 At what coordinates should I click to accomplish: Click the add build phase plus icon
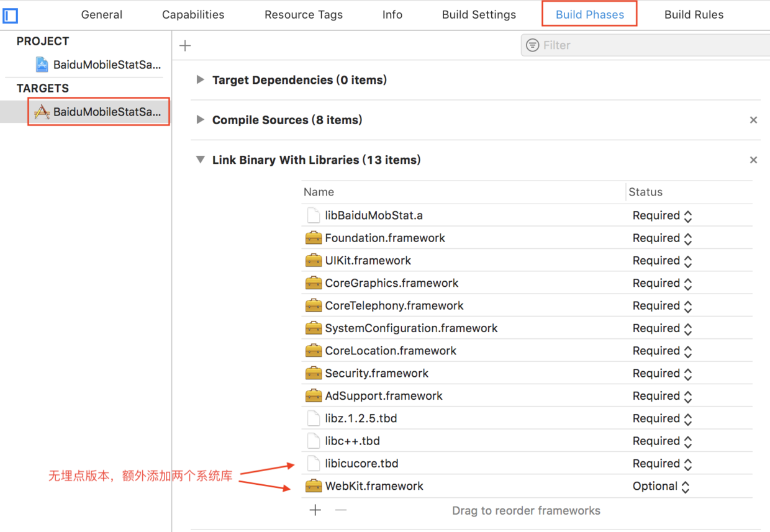[x=185, y=45]
